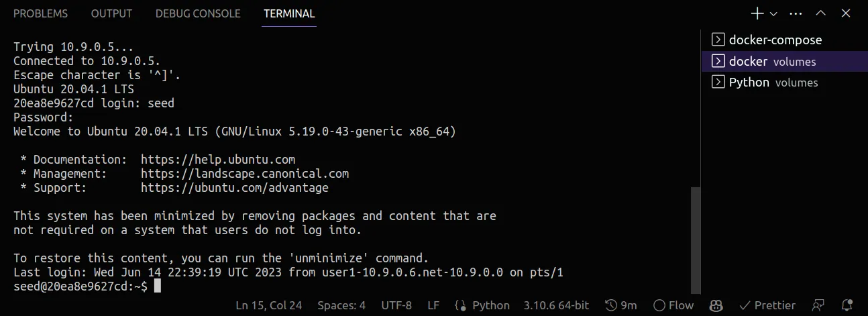Select the docker volumes terminal
Image resolution: width=868 pixels, height=316 pixels.
click(x=772, y=61)
